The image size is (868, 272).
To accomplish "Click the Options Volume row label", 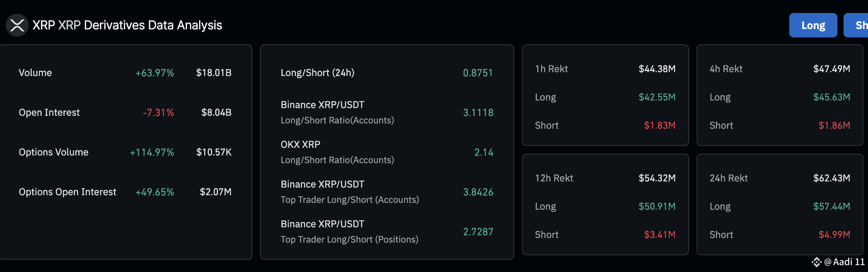I will 54,152.
